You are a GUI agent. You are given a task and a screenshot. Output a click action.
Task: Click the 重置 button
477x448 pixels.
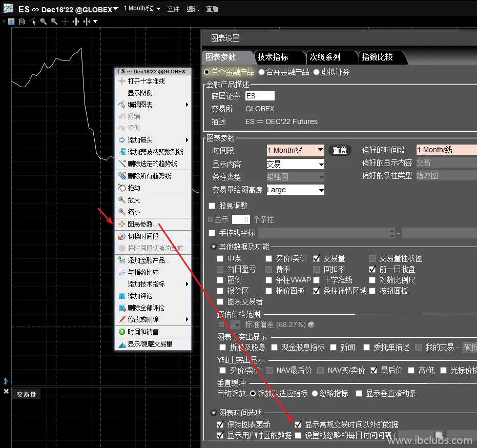(340, 150)
